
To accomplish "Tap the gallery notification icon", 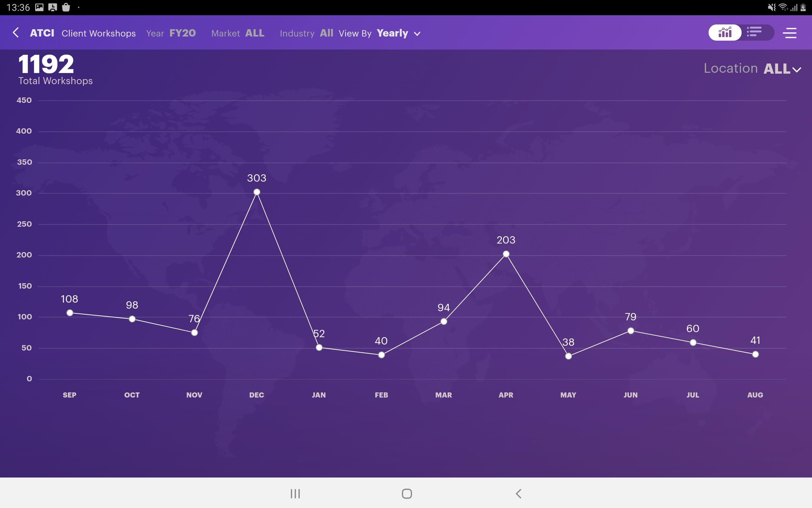I will coord(39,7).
